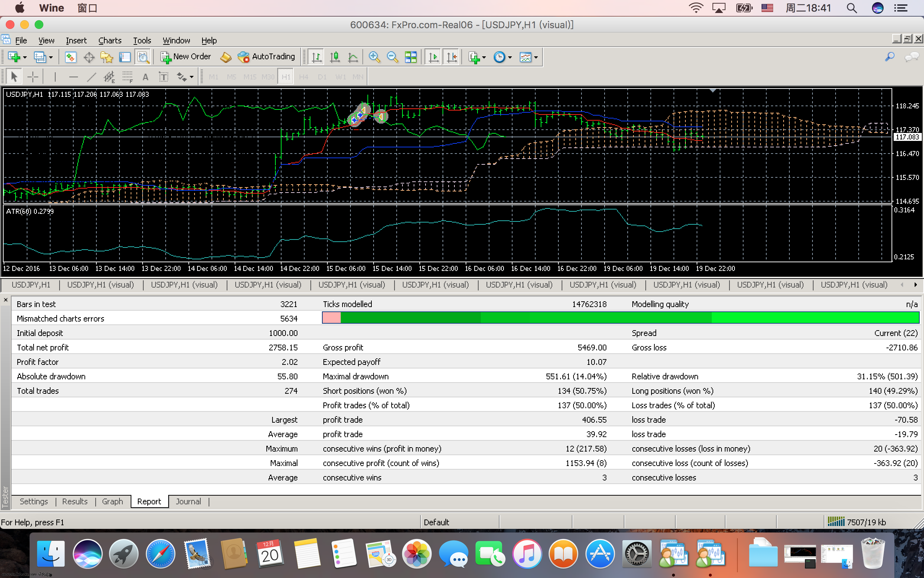The width and height of the screenshot is (924, 578).
Task: Select the text A tool
Action: point(145,77)
